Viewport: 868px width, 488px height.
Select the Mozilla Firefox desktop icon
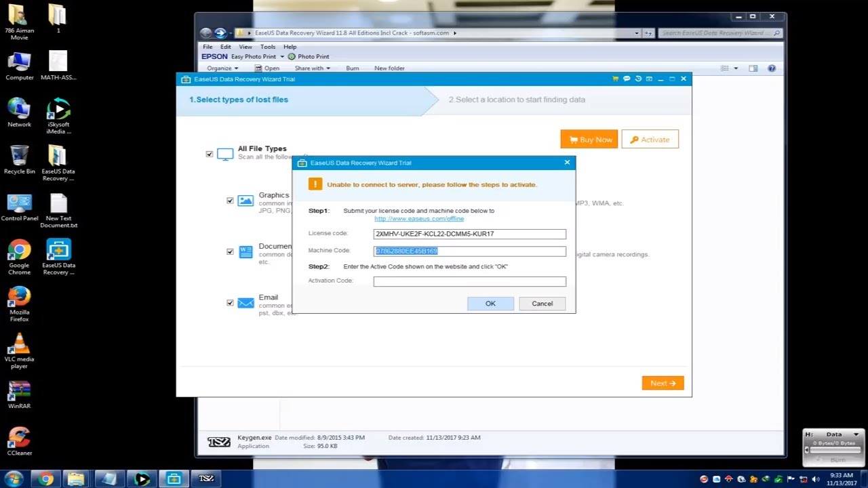click(19, 304)
